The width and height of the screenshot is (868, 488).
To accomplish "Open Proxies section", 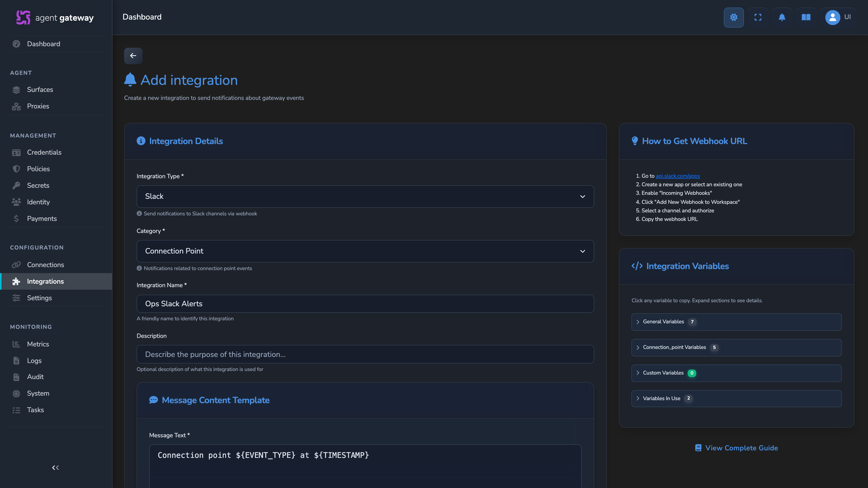I will pyautogui.click(x=56, y=106).
